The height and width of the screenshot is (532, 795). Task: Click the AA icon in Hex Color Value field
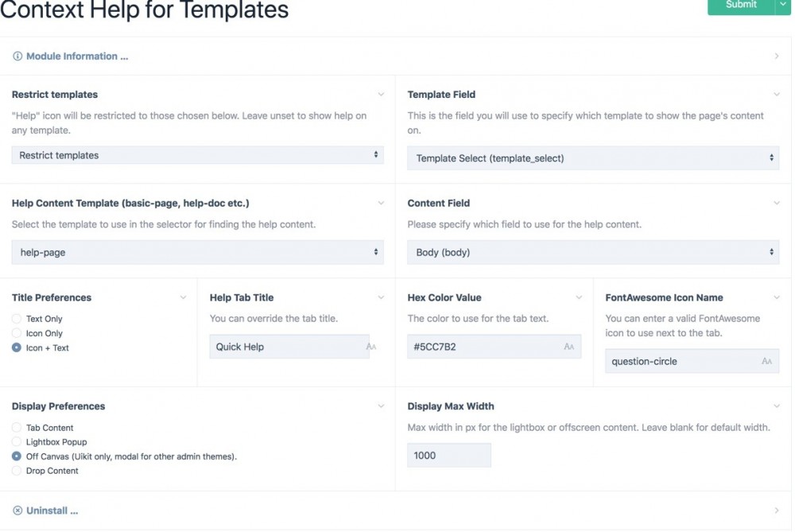pyautogui.click(x=569, y=347)
